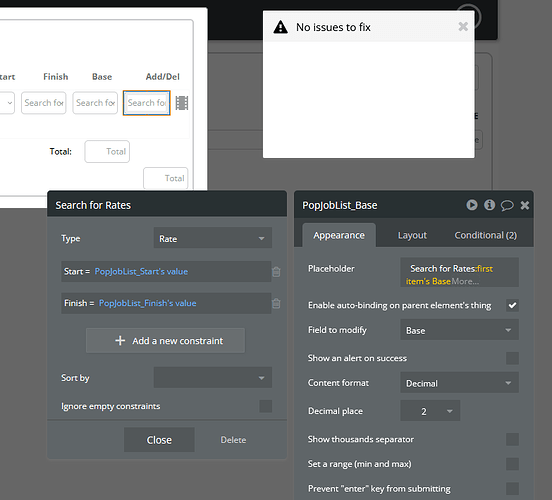This screenshot has width=552, height=500.
Task: Enable Show an alert on success
Action: click(x=512, y=358)
